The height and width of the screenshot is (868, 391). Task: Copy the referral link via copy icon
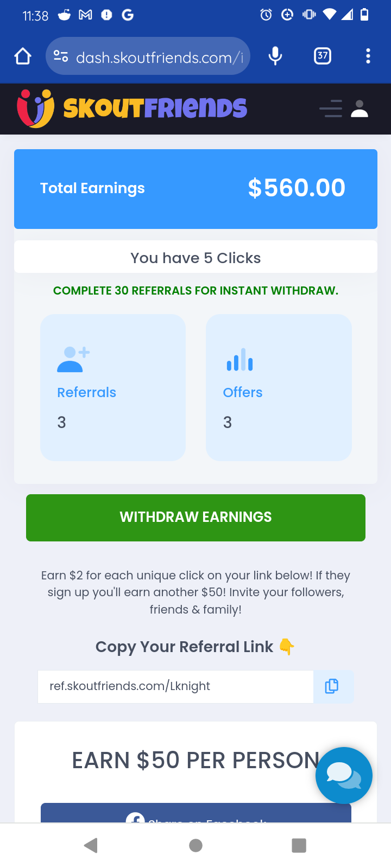332,686
